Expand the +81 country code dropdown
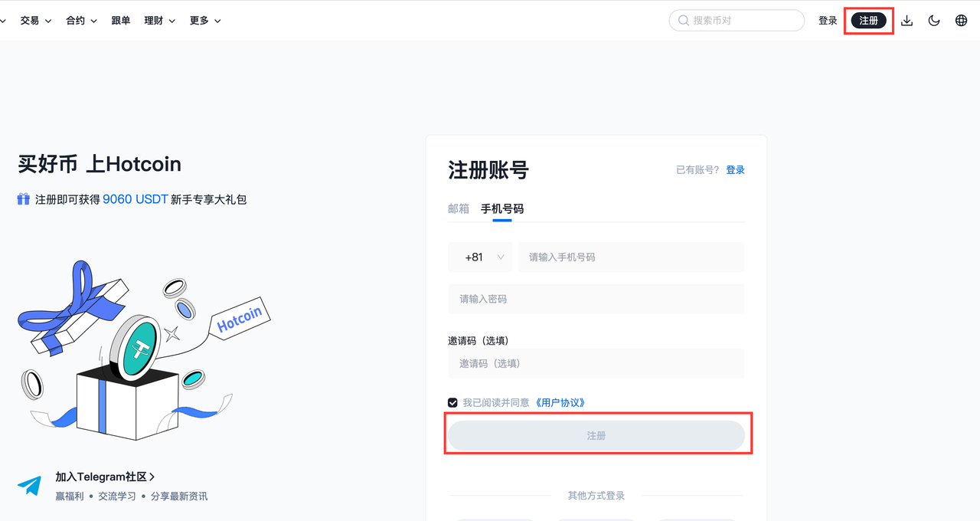The height and width of the screenshot is (521, 980). 480,257
